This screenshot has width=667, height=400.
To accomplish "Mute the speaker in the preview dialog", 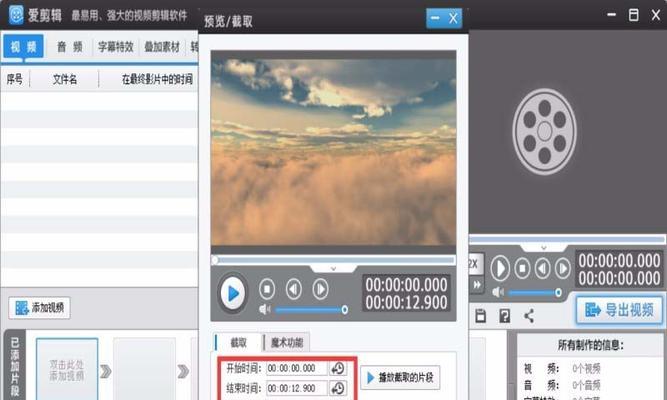I will coord(264,309).
